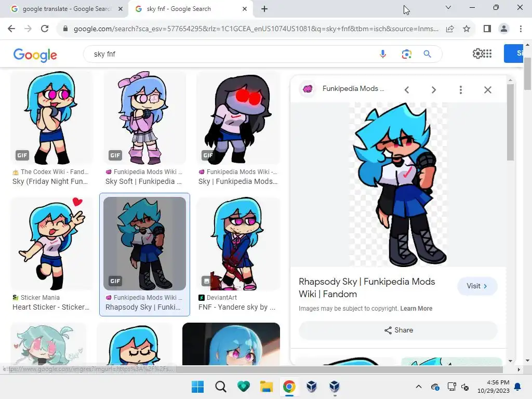Open the Heart Sticker image
The image size is (532, 399).
[51, 244]
